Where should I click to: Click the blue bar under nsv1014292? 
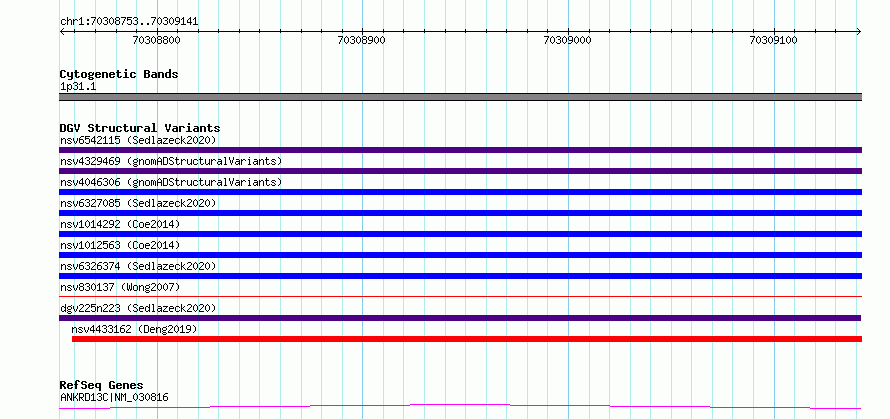[x=460, y=234]
